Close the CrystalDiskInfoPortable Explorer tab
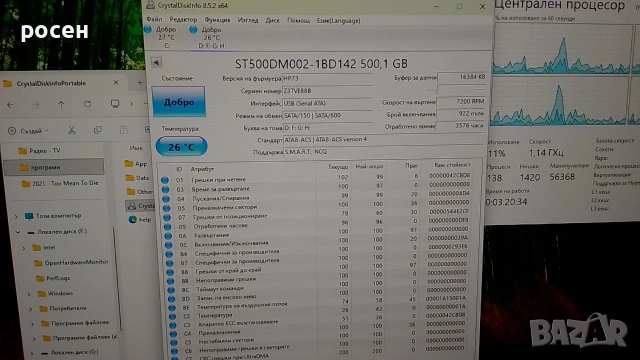Image resolution: width=640 pixels, height=360 pixels. [116, 82]
